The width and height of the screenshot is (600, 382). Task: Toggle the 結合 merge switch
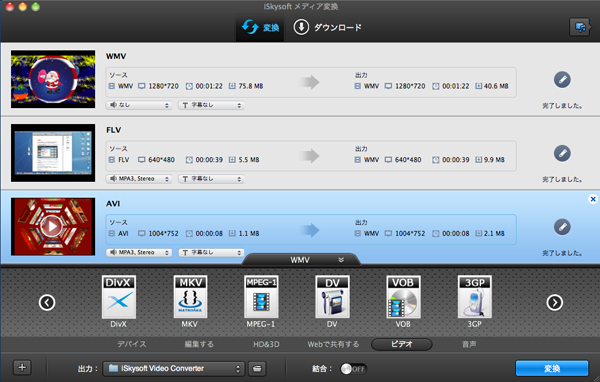tap(353, 369)
